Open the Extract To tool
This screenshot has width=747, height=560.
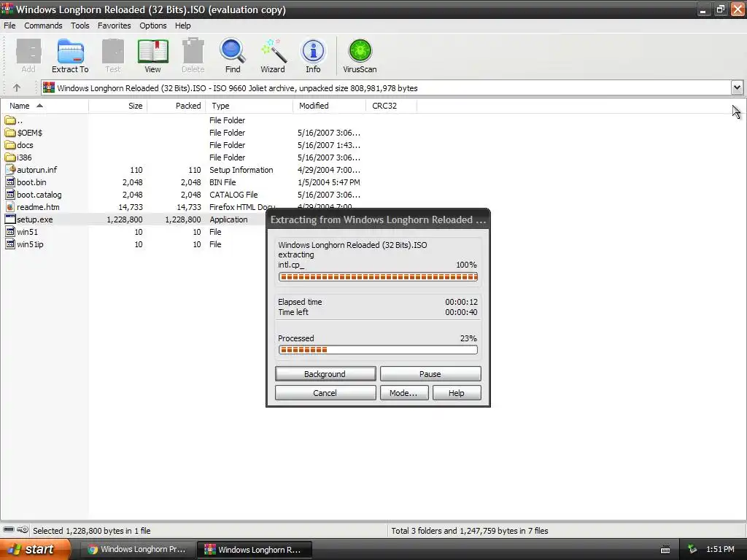(x=70, y=55)
